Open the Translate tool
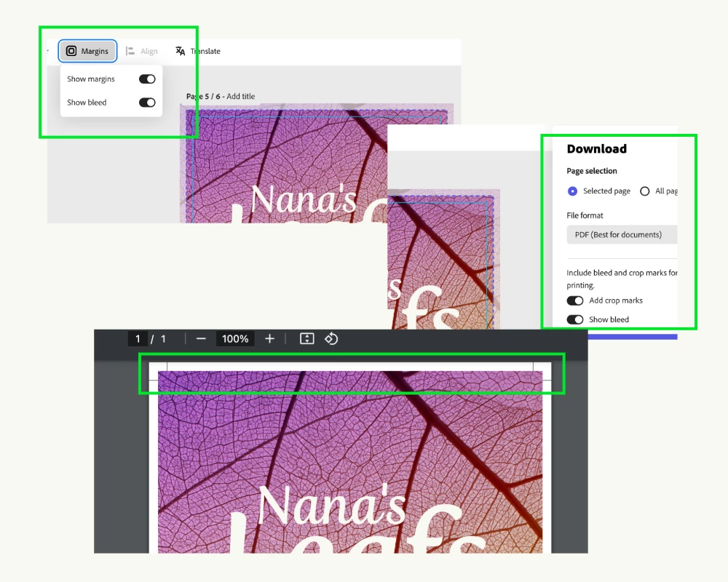 (198, 51)
